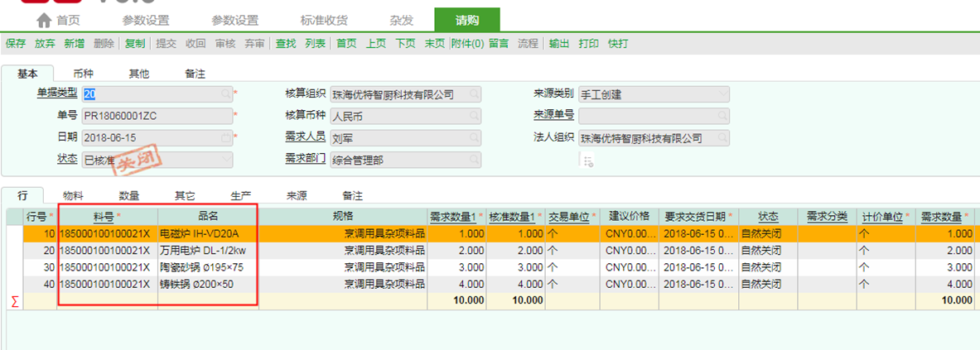Screen dimensions: 980x350
Task: Open the calendar icon in 日期 field
Action: [x=226, y=137]
